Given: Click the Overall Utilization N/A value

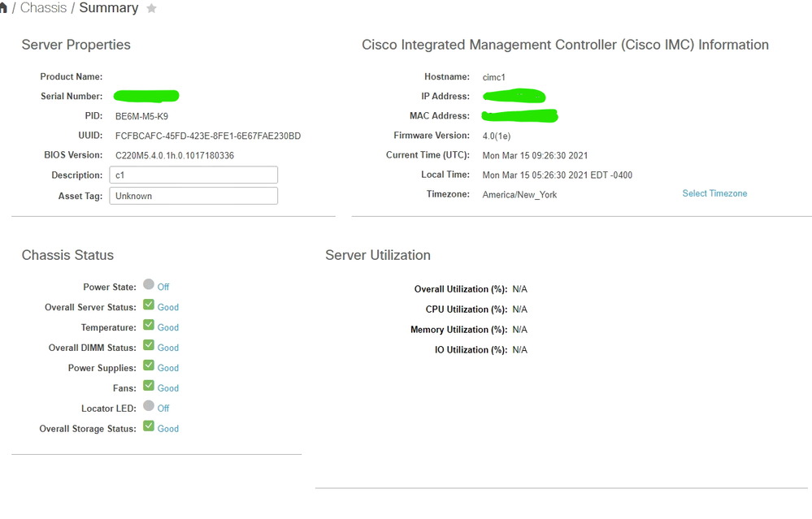Looking at the screenshot, I should (520, 288).
